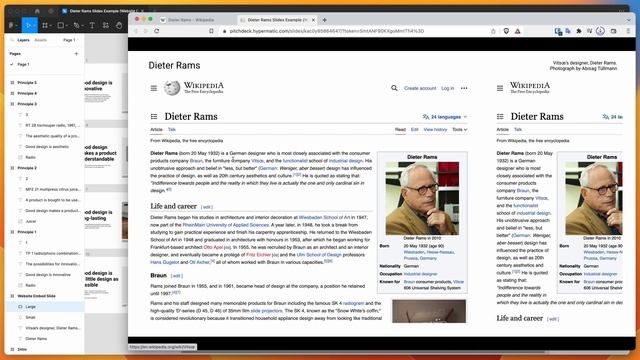Open the Resources tool in Figma

click(x=106, y=25)
